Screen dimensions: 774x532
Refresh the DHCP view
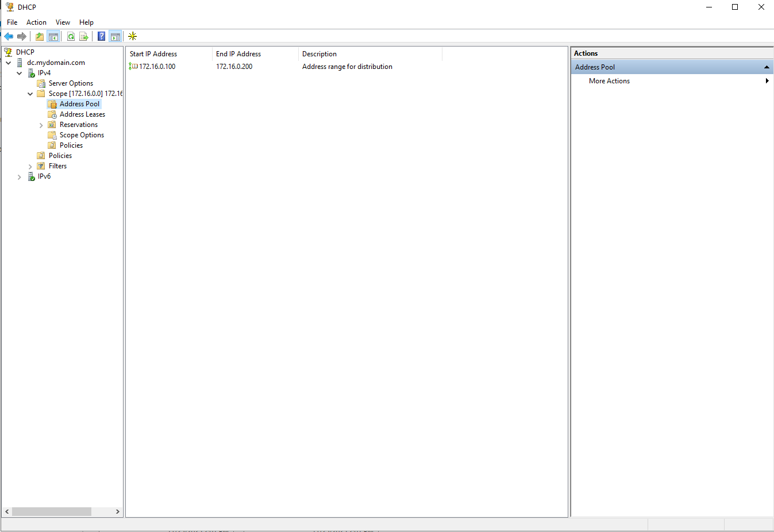tap(70, 36)
